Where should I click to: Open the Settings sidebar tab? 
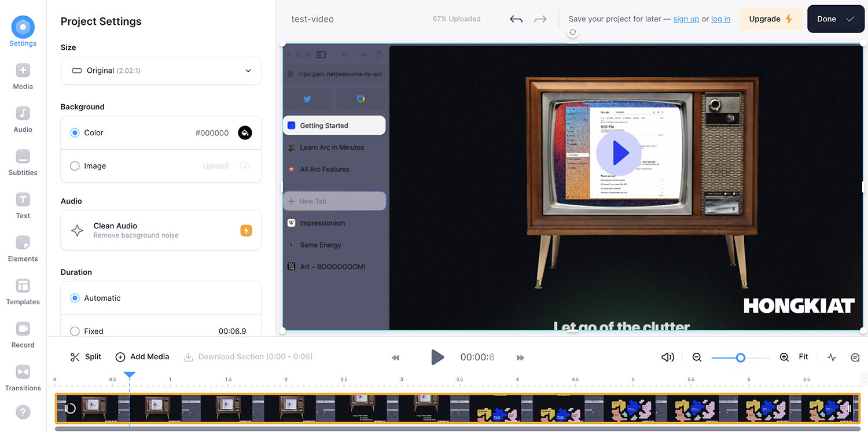(x=23, y=32)
